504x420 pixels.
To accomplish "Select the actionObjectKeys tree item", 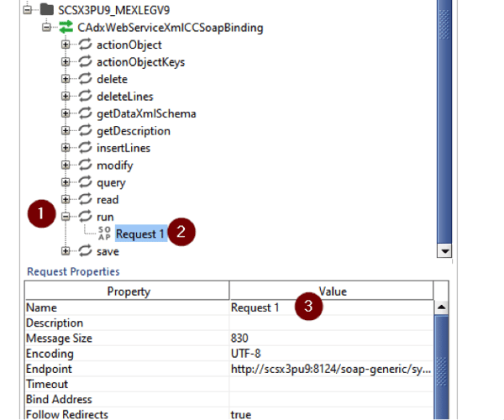I will (x=141, y=62).
